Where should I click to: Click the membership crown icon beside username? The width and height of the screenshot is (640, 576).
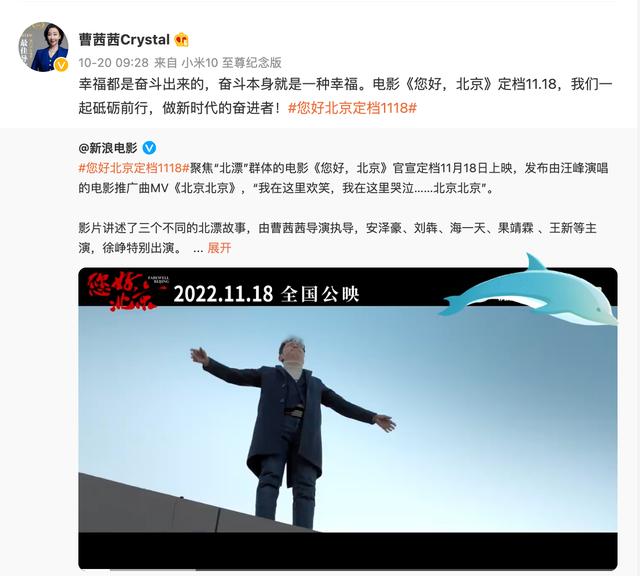pos(181,40)
